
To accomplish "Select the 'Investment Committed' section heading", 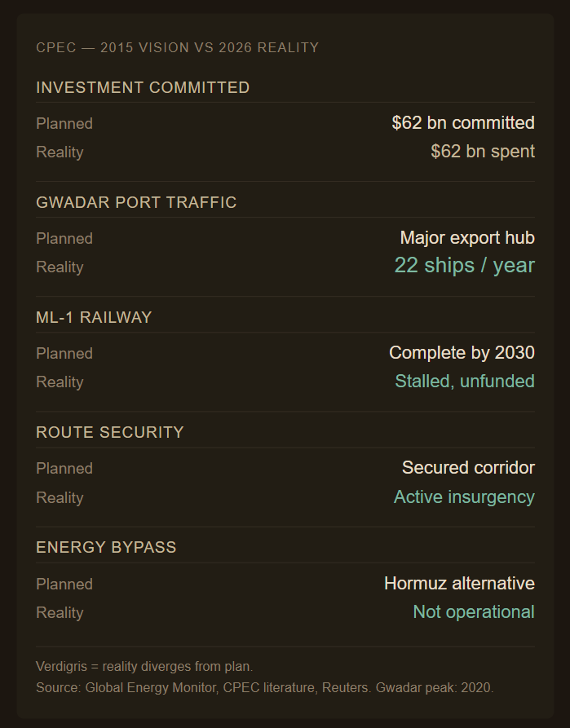I will [143, 87].
